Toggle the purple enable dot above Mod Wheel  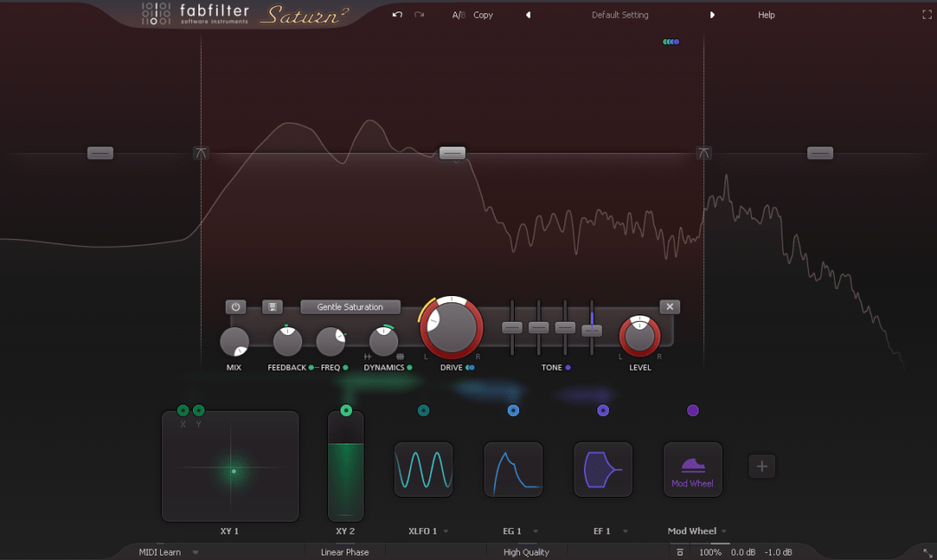coord(693,411)
